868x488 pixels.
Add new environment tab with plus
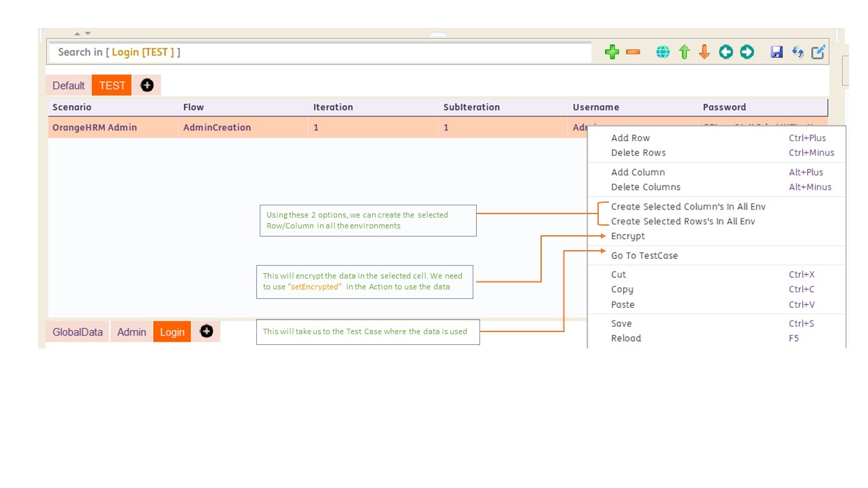(147, 85)
